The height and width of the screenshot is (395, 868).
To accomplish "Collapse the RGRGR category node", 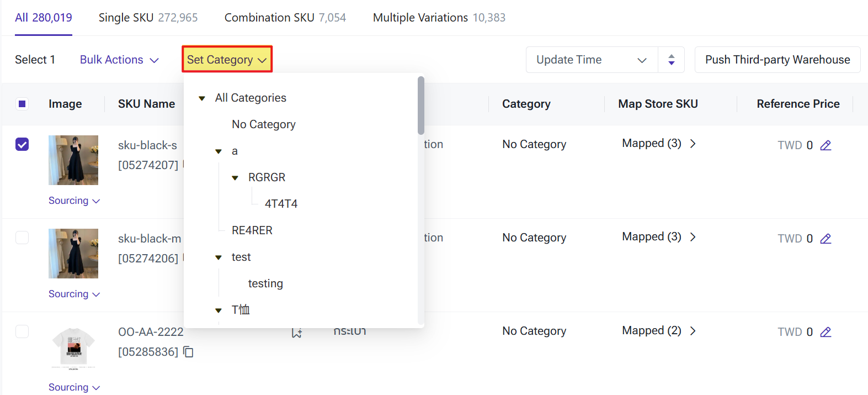I will pos(235,178).
